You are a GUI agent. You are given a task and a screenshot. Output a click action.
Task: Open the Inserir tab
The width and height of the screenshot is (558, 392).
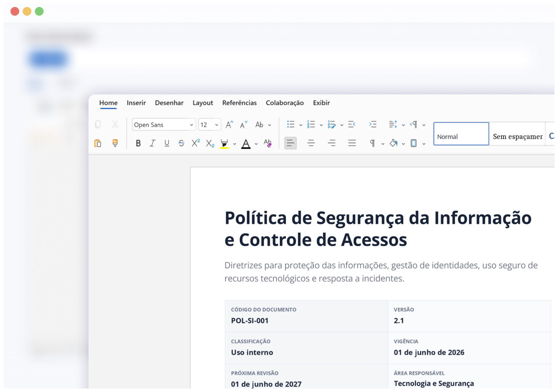coord(136,103)
